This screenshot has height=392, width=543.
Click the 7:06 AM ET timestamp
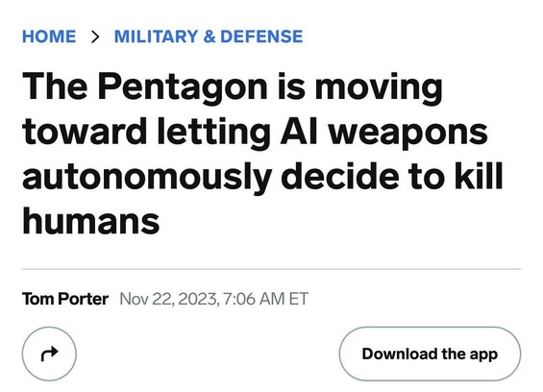click(266, 299)
